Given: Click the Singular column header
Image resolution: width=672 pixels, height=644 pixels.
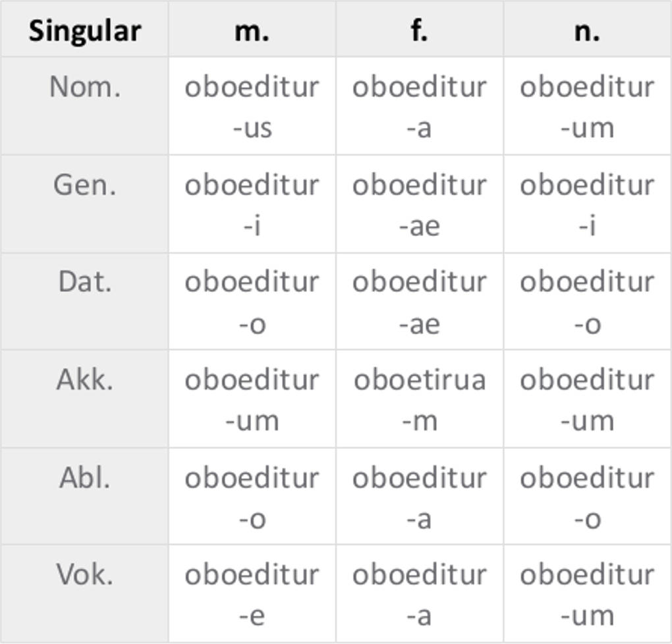Looking at the screenshot, I should coord(84,30).
